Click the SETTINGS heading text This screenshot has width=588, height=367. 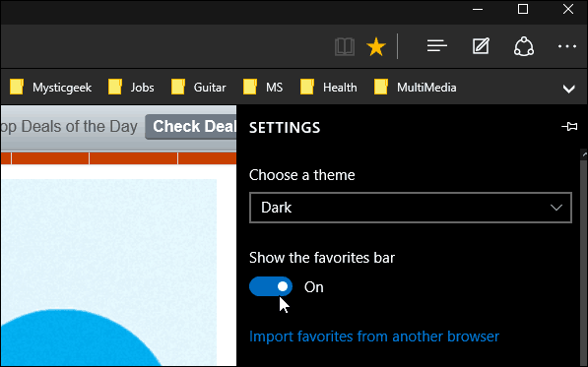click(x=285, y=128)
